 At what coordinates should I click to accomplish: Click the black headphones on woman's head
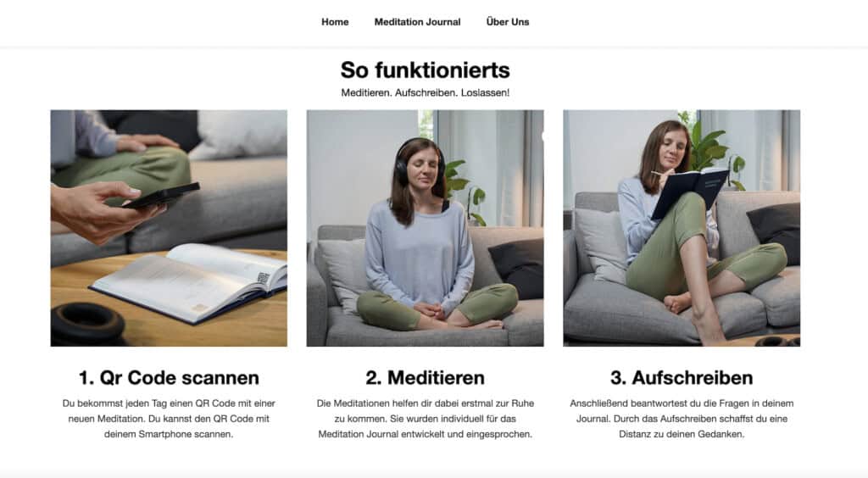tap(419, 162)
